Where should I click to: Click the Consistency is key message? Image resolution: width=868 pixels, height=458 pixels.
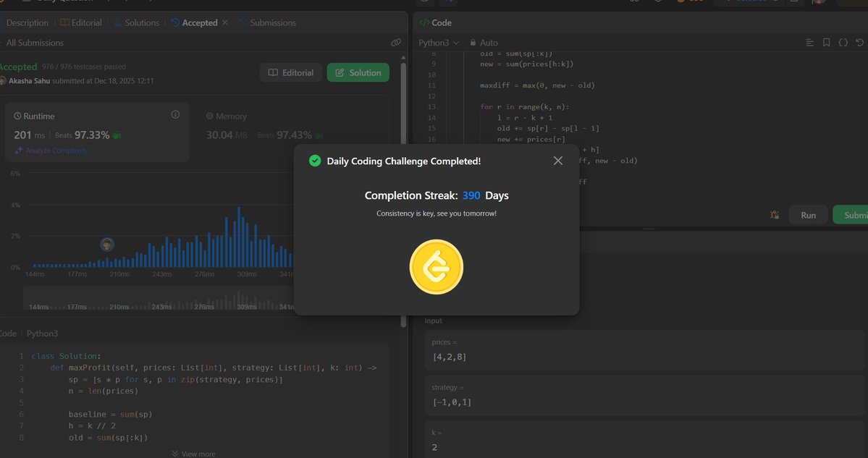coord(437,213)
